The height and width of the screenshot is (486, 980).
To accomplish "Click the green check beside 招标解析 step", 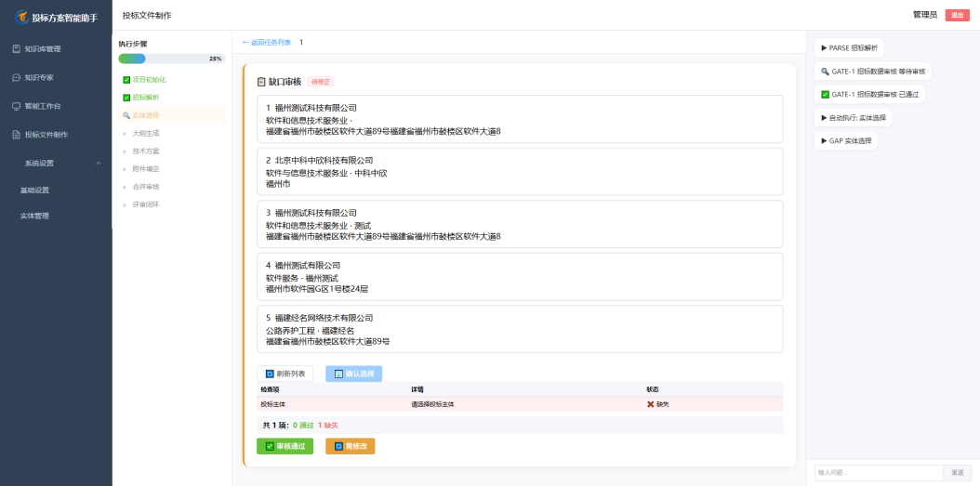I will click(126, 98).
